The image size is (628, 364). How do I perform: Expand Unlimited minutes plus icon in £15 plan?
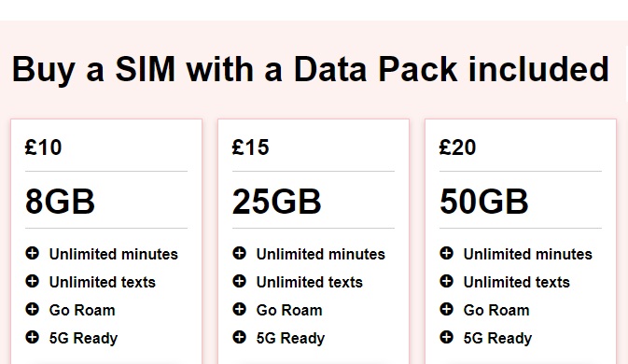tap(239, 253)
